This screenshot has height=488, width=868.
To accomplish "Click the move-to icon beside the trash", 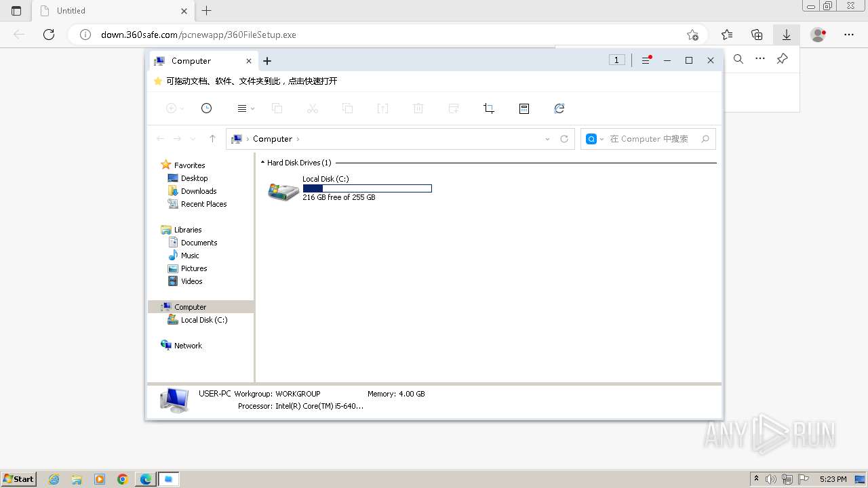I will tap(383, 108).
